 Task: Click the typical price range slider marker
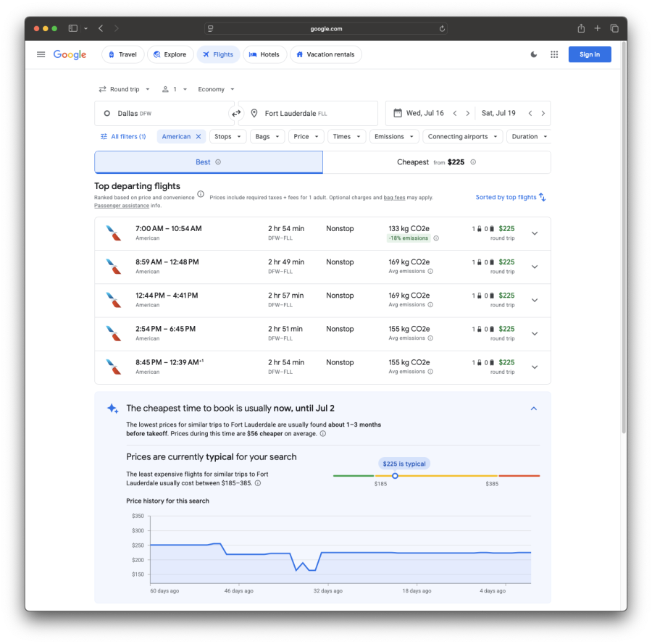click(x=395, y=476)
